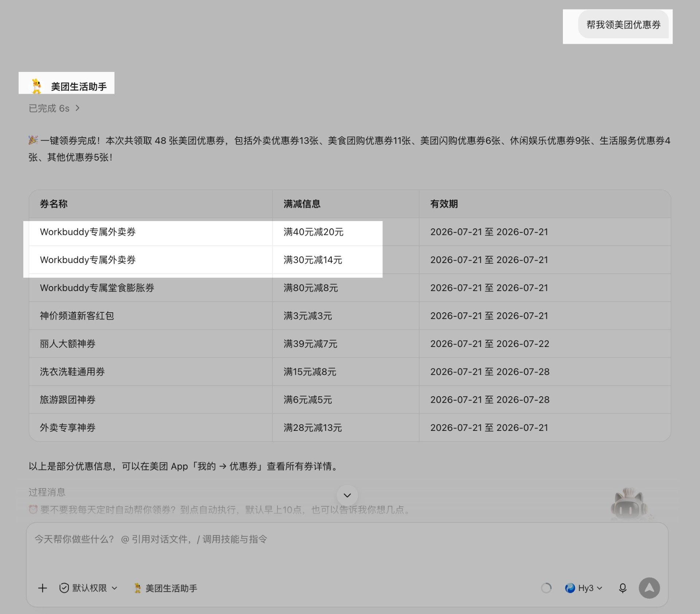Click the shield icon beside 默认权限

point(64,588)
